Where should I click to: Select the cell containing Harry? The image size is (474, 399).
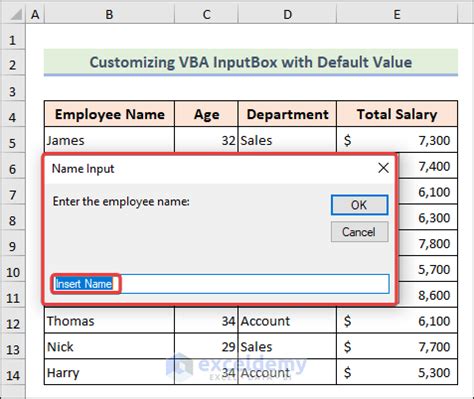pyautogui.click(x=109, y=372)
